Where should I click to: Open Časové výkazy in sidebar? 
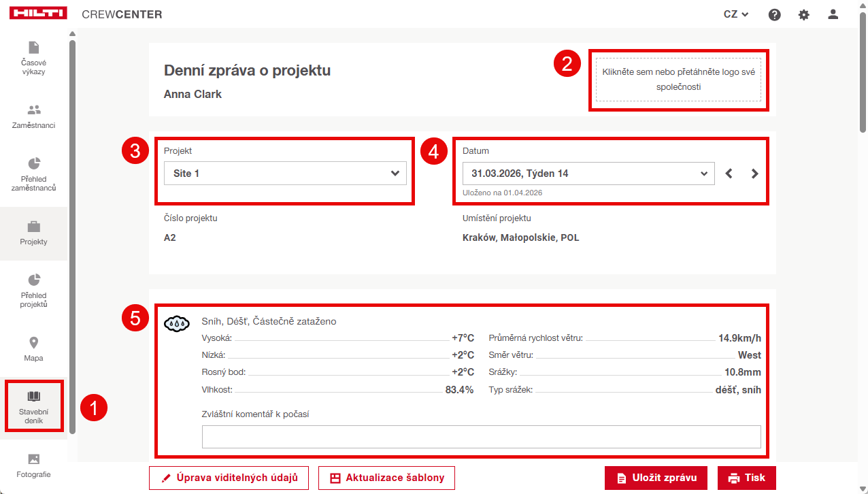tap(33, 57)
